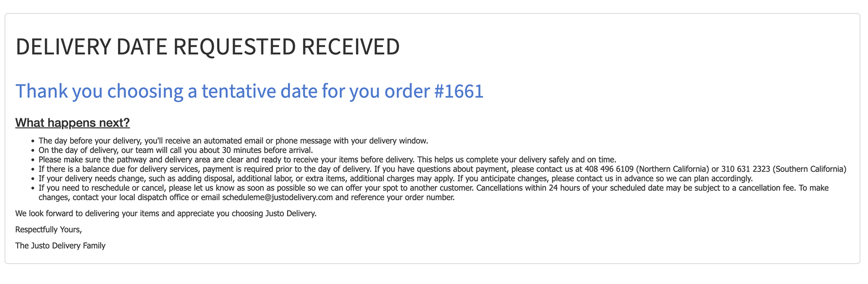The image size is (868, 284).
Task: Click the scheduleme@justodelivery.com email address
Action: click(277, 198)
